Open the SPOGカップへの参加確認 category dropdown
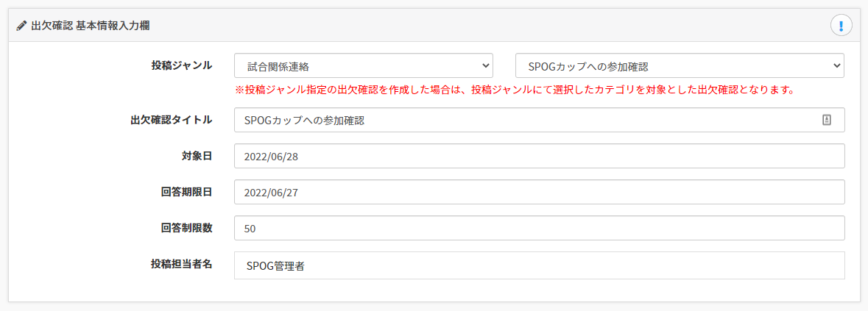The width and height of the screenshot is (868, 311). click(680, 65)
